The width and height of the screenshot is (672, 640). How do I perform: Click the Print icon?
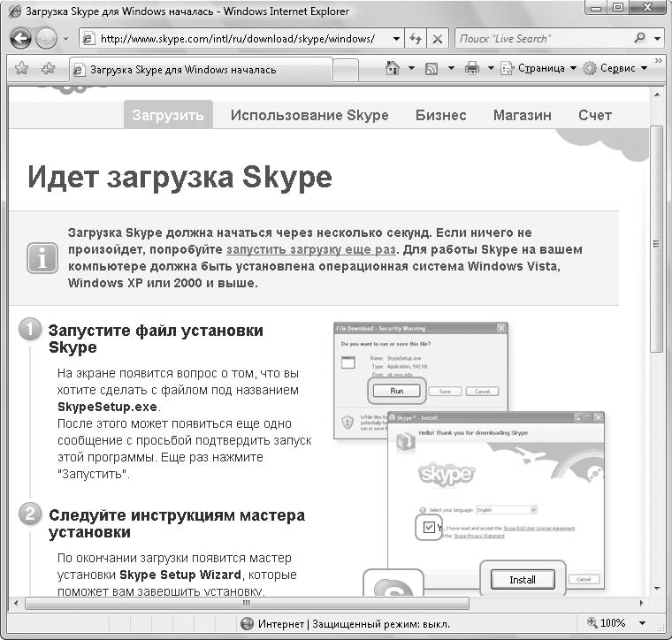(472, 69)
